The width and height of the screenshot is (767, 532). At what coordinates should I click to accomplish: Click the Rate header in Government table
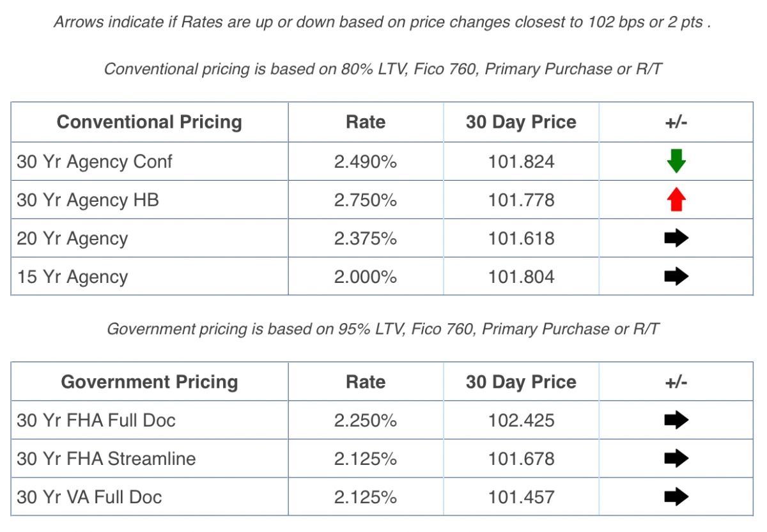(x=366, y=382)
